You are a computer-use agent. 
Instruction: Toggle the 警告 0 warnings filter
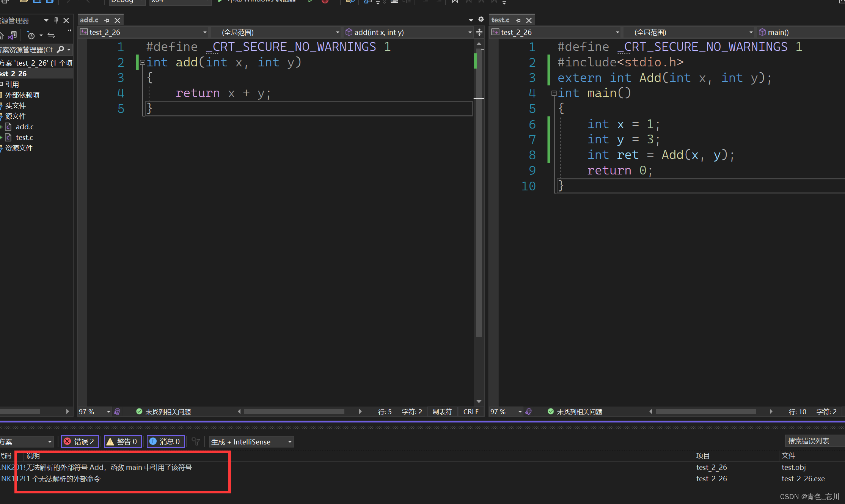pyautogui.click(x=123, y=441)
